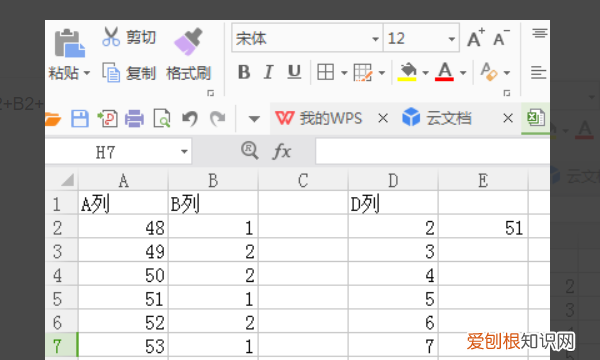This screenshot has height=360, width=600.
Task: Click the top align icon
Action: click(x=540, y=34)
